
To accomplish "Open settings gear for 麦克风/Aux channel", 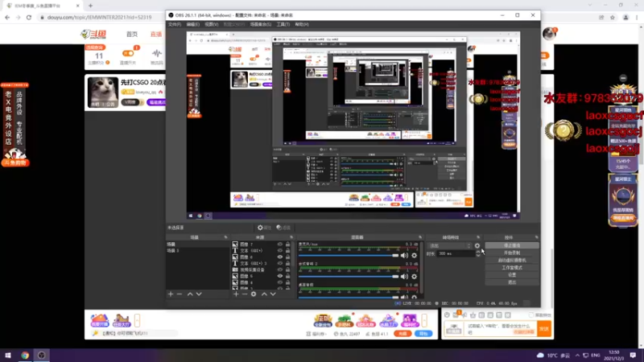I will coord(414,255).
